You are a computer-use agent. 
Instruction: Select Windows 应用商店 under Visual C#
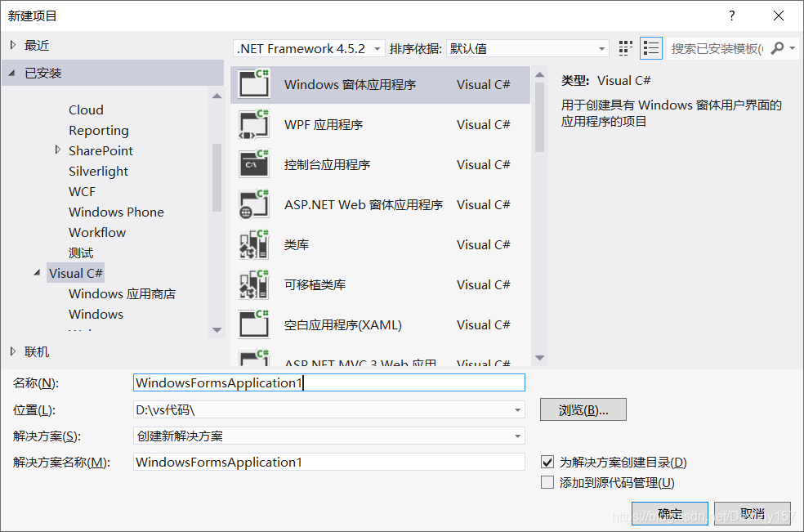(122, 293)
